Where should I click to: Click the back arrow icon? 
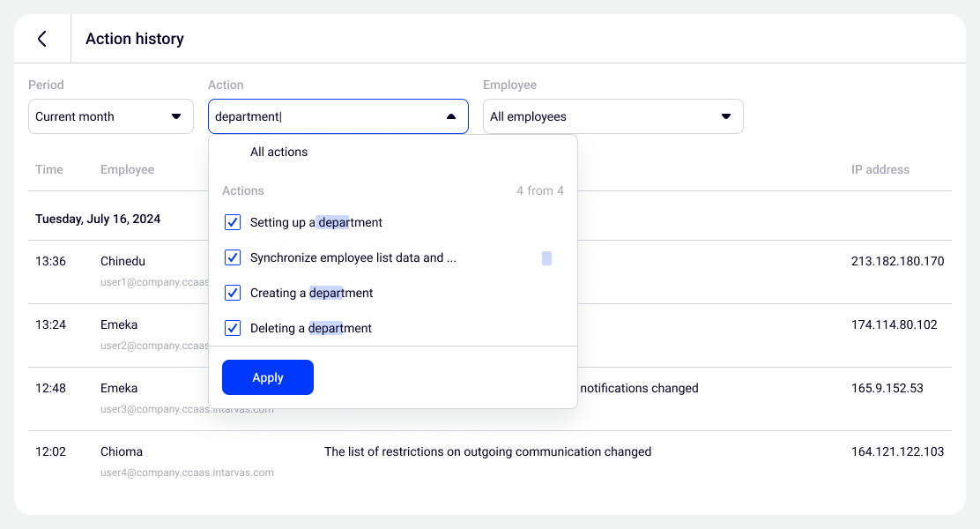click(x=41, y=39)
